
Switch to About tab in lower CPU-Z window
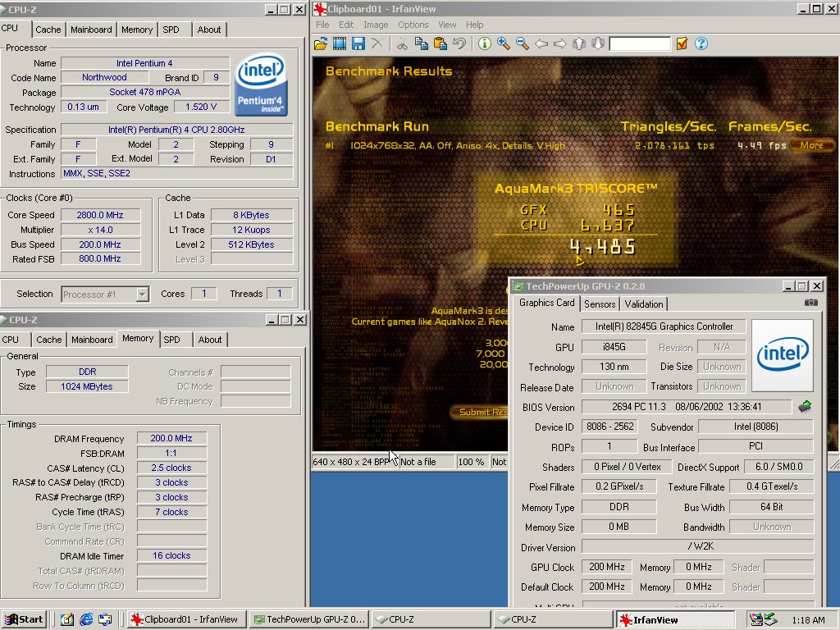(x=209, y=340)
